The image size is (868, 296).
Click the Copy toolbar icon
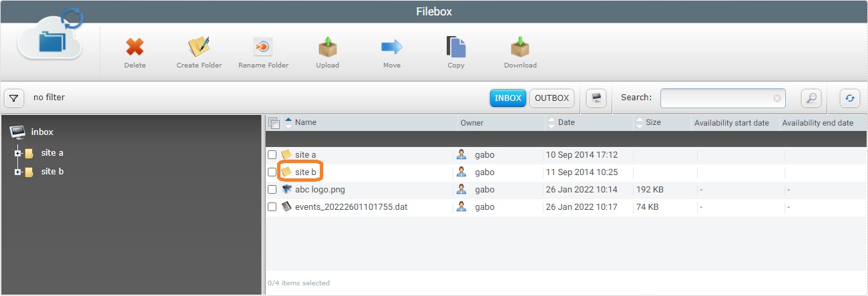(456, 47)
